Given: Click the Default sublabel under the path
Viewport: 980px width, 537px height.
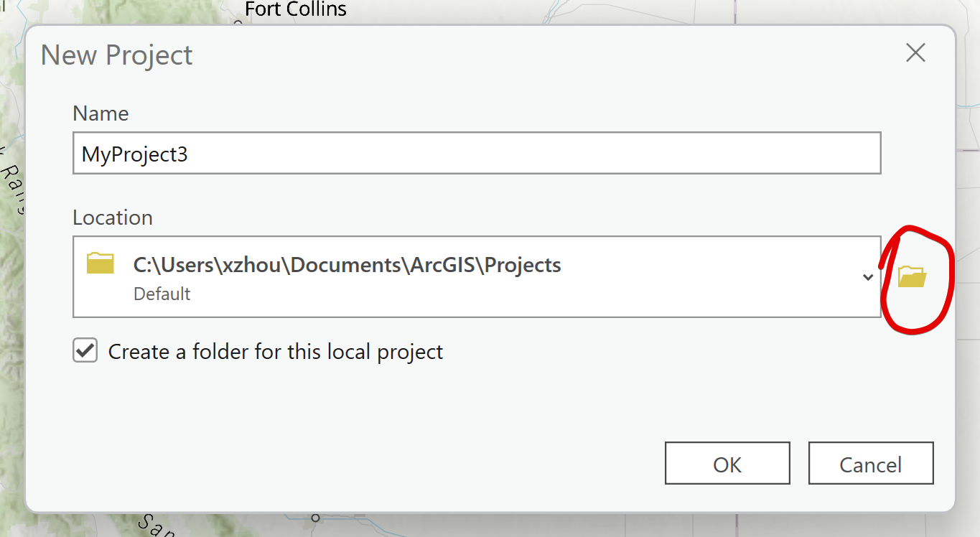Looking at the screenshot, I should [162, 294].
